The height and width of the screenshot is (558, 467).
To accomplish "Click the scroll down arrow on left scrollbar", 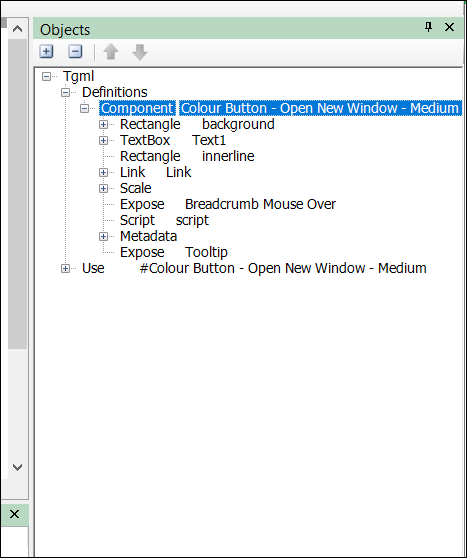I will coord(17,467).
